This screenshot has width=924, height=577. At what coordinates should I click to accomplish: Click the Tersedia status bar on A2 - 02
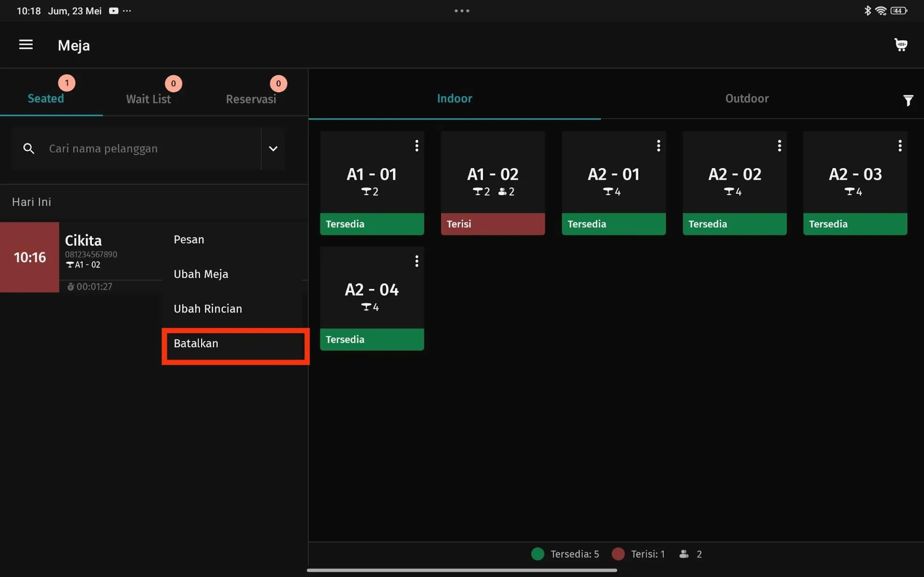click(734, 224)
